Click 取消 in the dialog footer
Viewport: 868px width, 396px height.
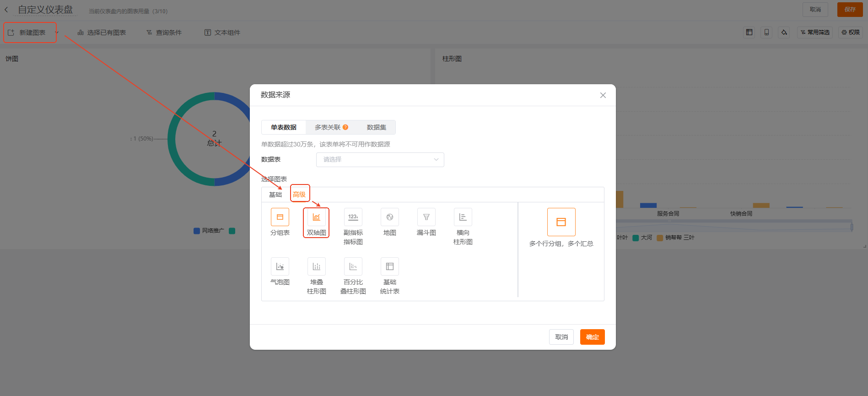[561, 337]
